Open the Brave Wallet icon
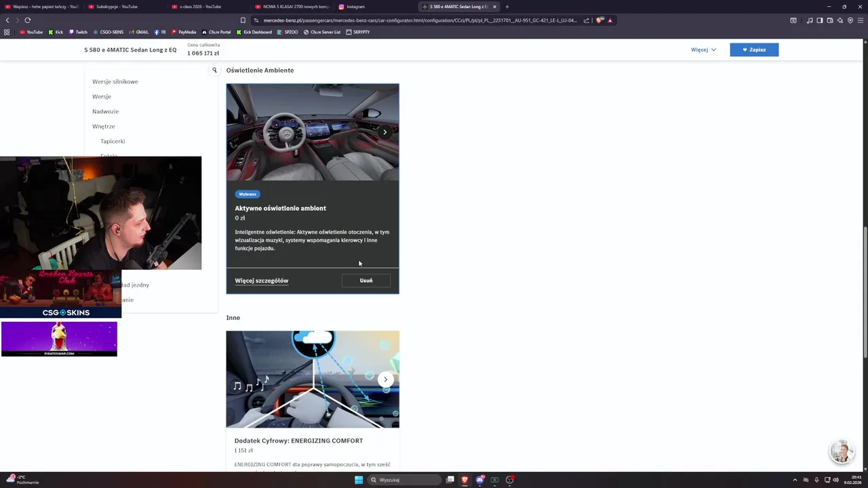868x488 pixels. (830, 20)
